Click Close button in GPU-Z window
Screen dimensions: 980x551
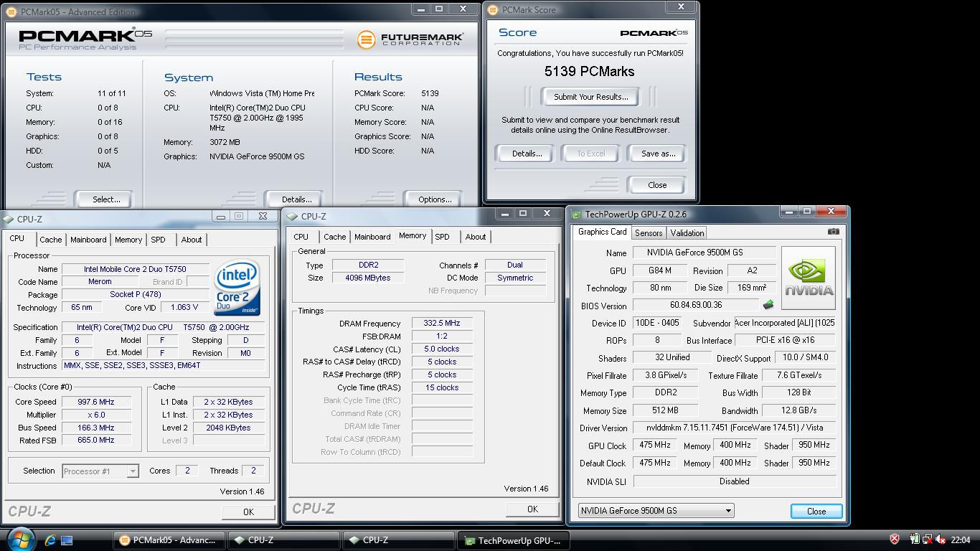click(x=816, y=512)
